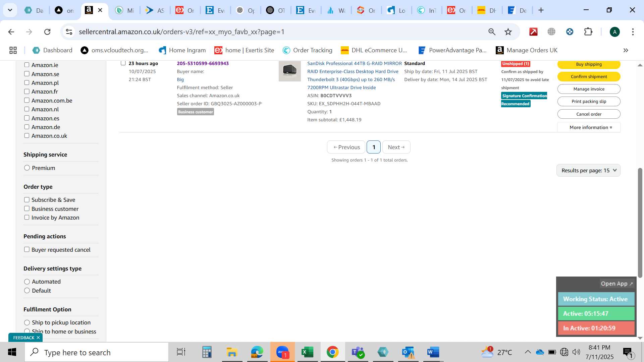The height and width of the screenshot is (362, 644).
Task: Close the FEEDBACK tab with X
Action: point(38,338)
